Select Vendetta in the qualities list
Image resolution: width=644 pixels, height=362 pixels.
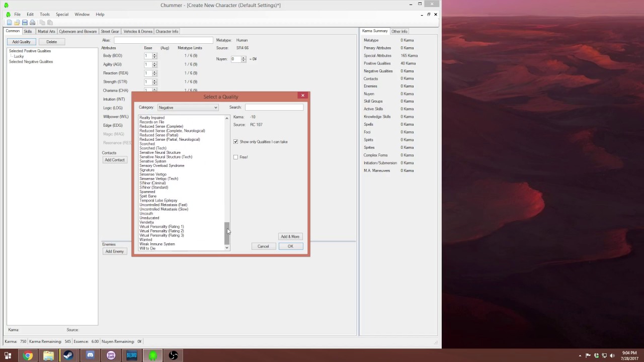click(x=146, y=222)
